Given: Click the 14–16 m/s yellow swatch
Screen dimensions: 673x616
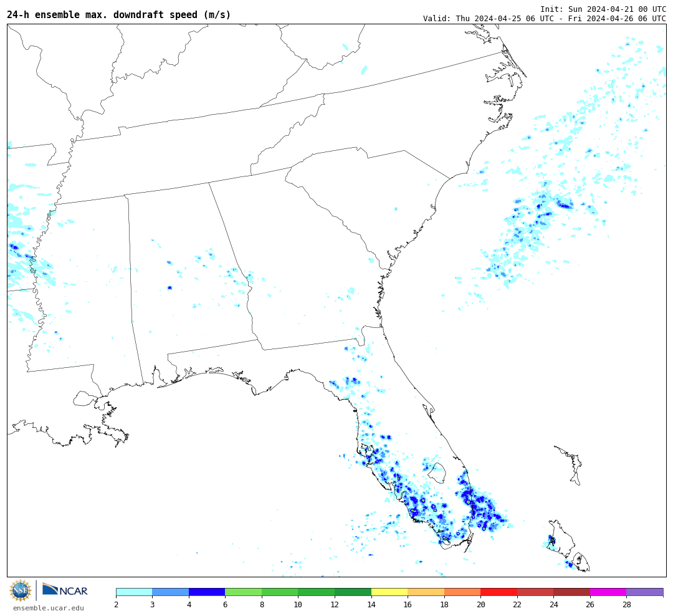Looking at the screenshot, I should (389, 592).
